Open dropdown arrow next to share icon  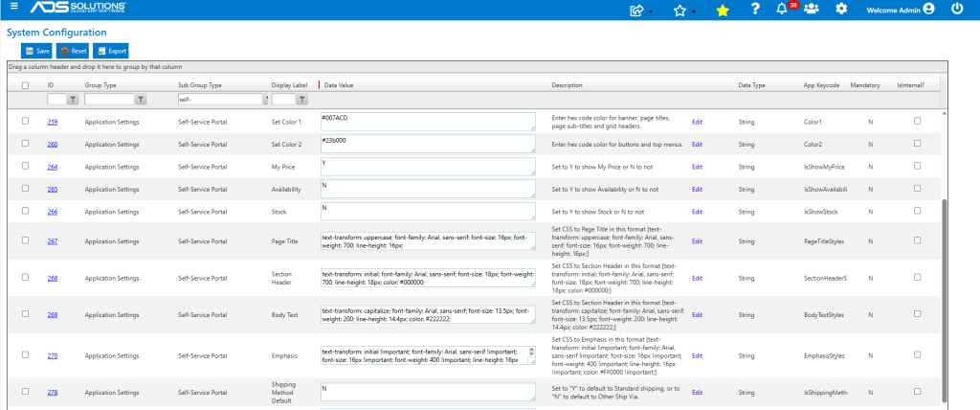point(651,11)
